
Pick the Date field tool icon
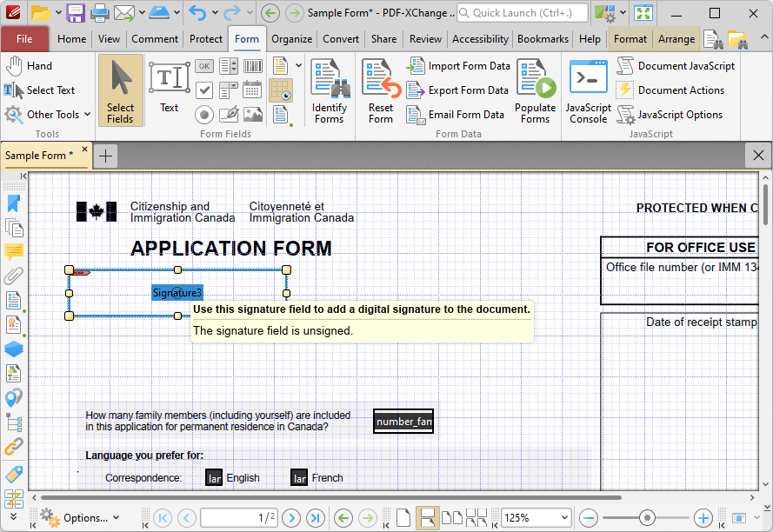pos(253,90)
